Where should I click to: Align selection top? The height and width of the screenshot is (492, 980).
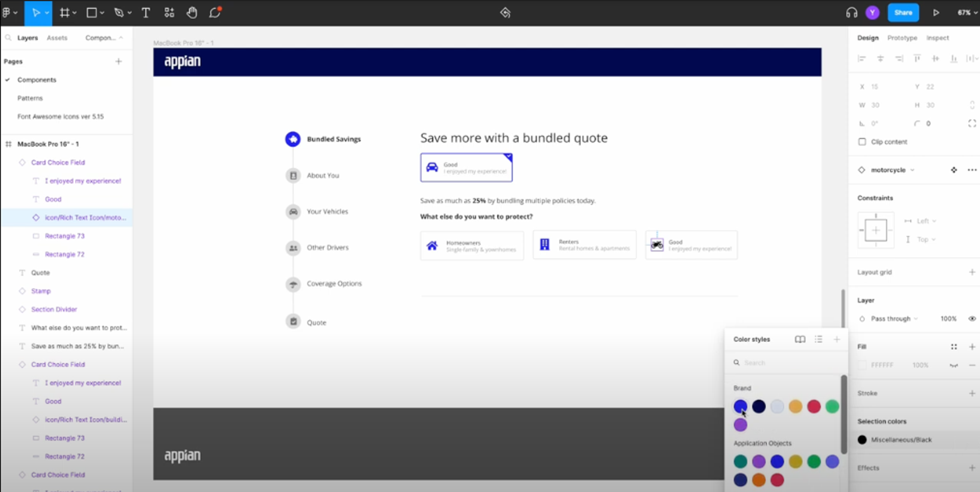coord(917,58)
